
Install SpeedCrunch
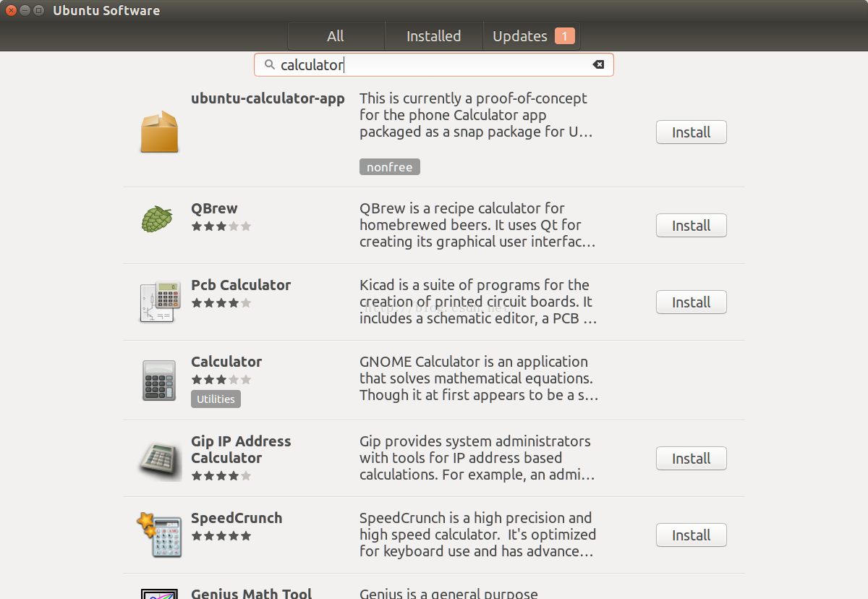coord(692,535)
